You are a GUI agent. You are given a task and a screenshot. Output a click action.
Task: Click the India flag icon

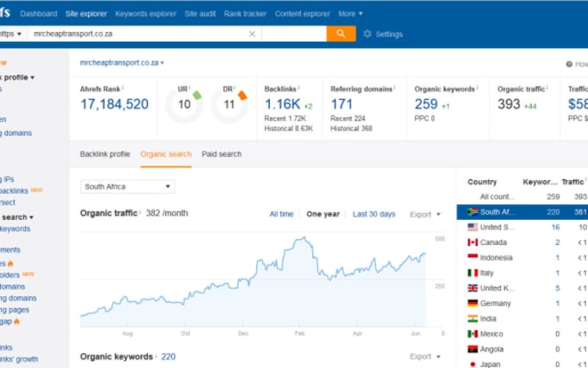pos(472,319)
